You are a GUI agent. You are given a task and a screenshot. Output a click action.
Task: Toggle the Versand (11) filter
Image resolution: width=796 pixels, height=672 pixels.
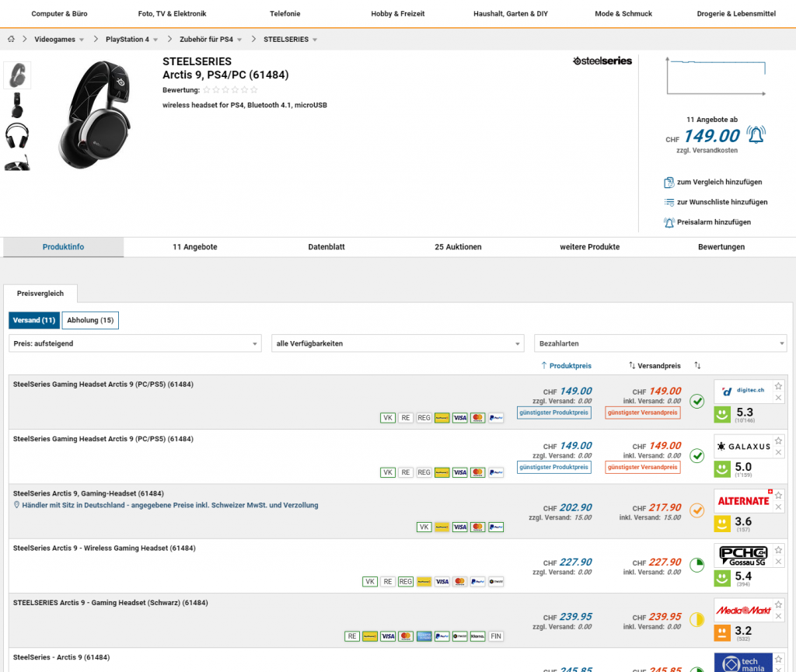tap(33, 320)
